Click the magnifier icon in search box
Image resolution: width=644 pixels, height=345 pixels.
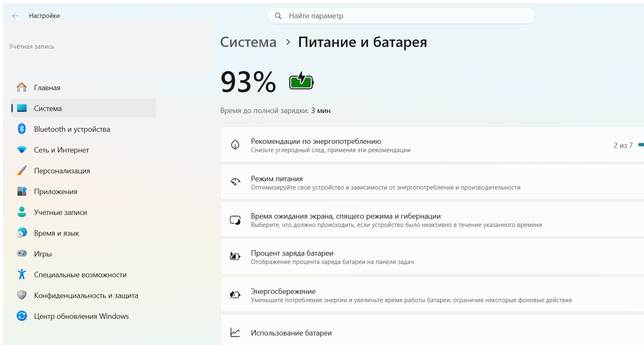pyautogui.click(x=278, y=16)
